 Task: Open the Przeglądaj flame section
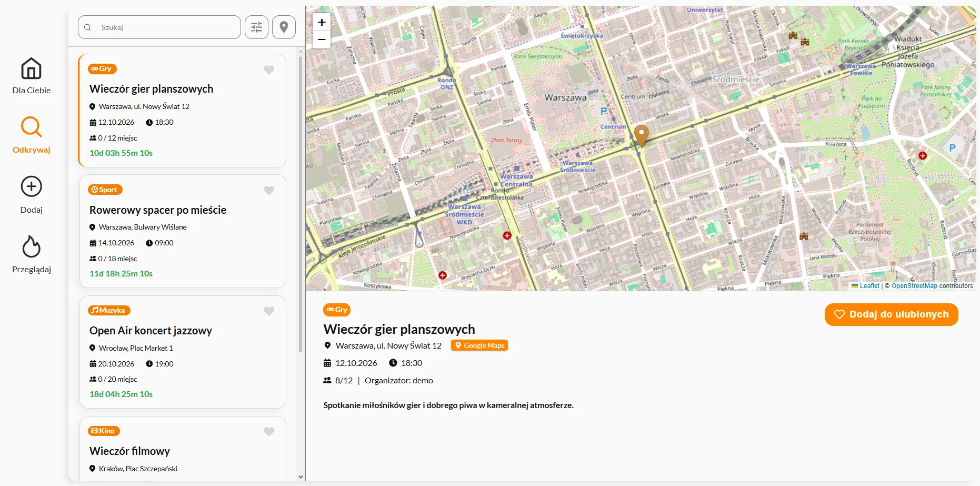coord(31,254)
